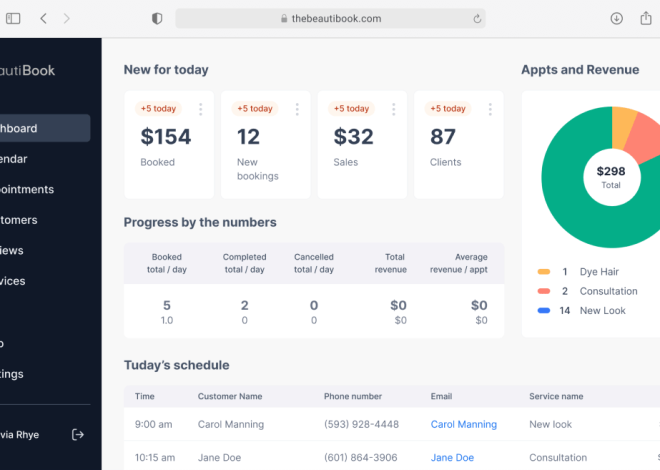
Task: Open the Reviews sidebar item
Action: click(x=12, y=250)
